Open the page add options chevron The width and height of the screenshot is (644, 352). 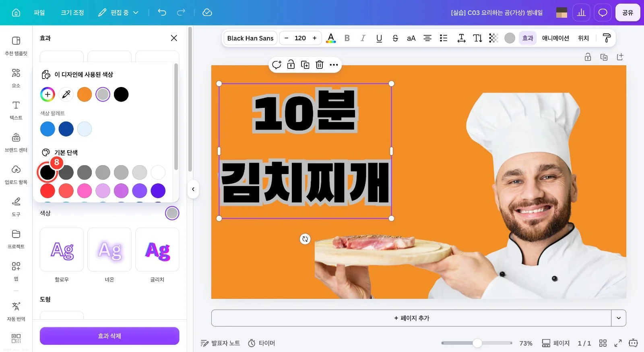tap(619, 318)
